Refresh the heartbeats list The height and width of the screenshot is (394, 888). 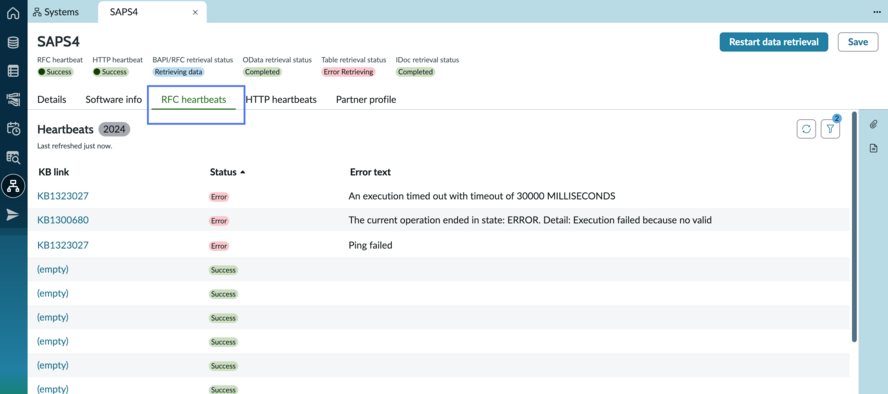(806, 129)
